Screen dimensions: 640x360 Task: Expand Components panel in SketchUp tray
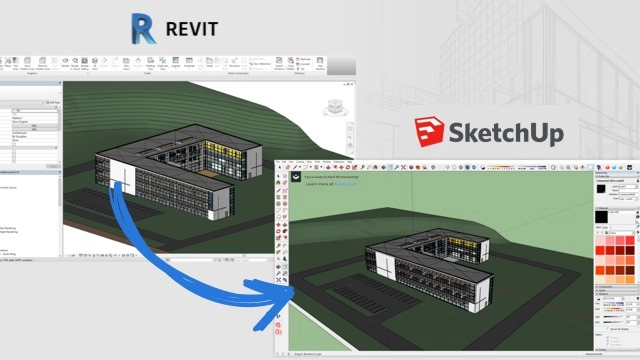click(616, 287)
